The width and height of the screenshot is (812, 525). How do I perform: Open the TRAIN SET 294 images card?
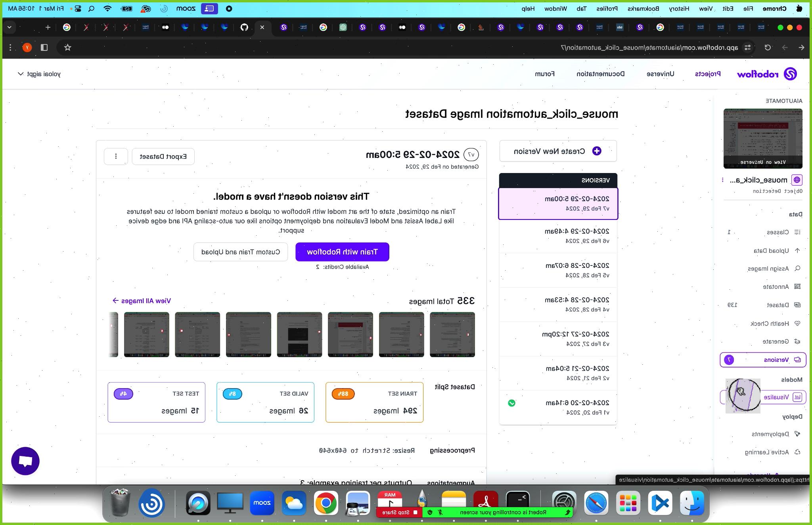pyautogui.click(x=374, y=402)
